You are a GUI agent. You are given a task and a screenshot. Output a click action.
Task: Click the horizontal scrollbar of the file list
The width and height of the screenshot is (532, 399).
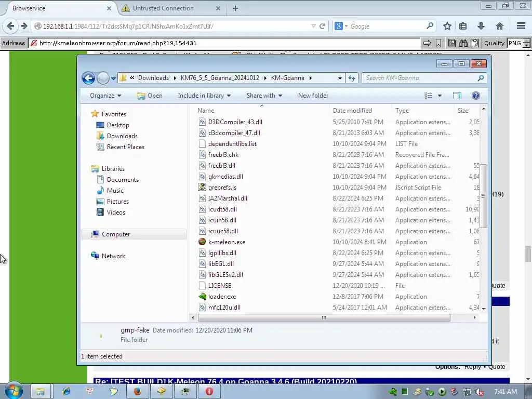[x=324, y=317]
